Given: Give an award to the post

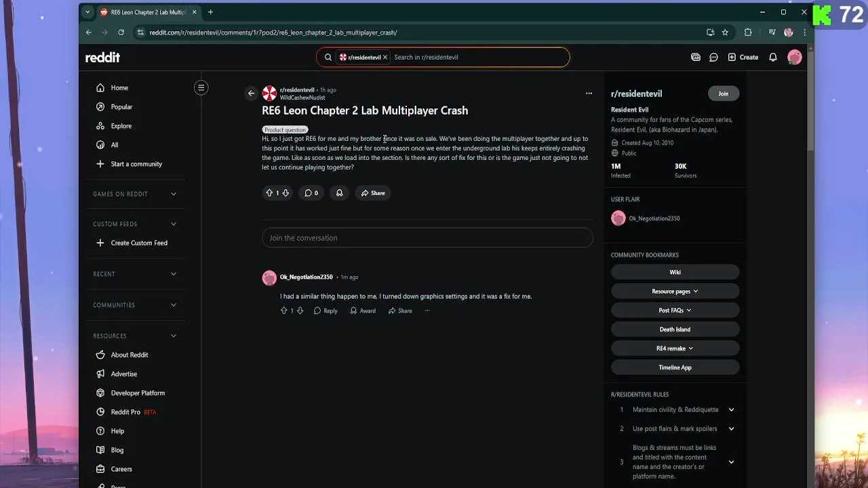Looking at the screenshot, I should (339, 193).
